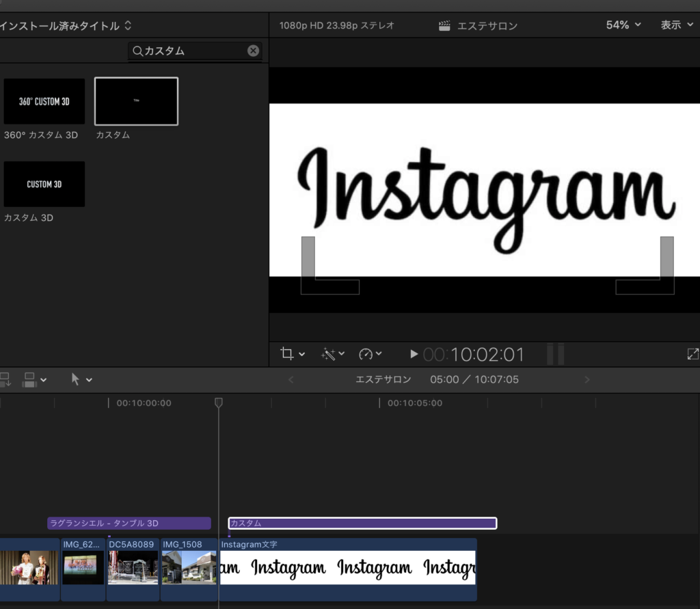This screenshot has width=700, height=609.
Task: Open the 表示 view options menu
Action: tap(677, 25)
